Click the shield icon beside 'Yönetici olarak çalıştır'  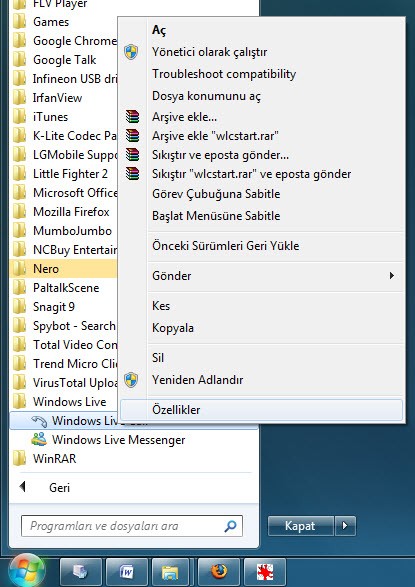point(131,52)
